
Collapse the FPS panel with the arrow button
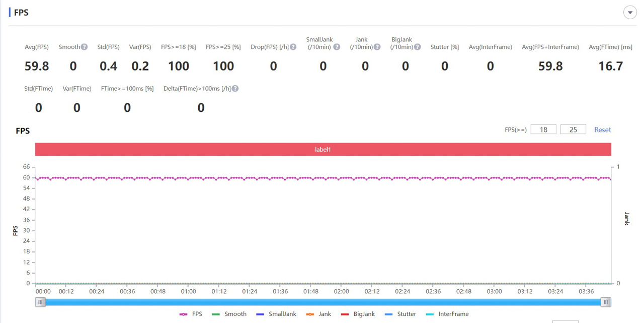[630, 13]
